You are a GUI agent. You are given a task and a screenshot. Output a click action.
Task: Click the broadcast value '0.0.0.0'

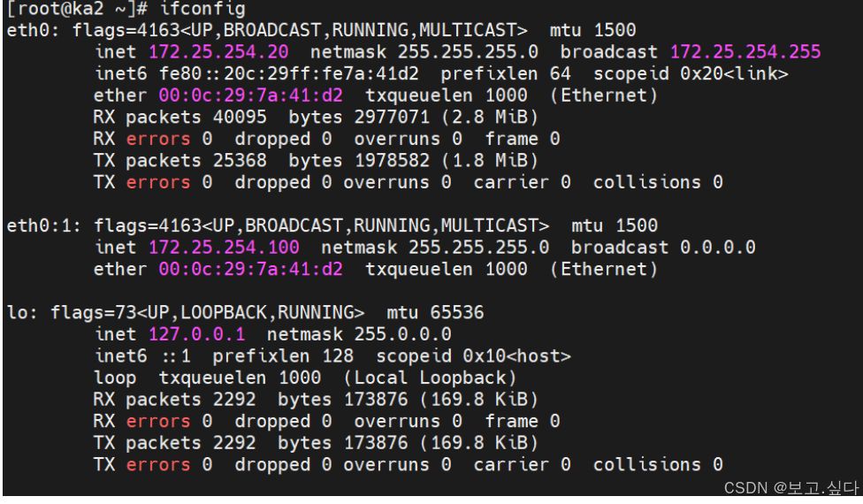[718, 247]
